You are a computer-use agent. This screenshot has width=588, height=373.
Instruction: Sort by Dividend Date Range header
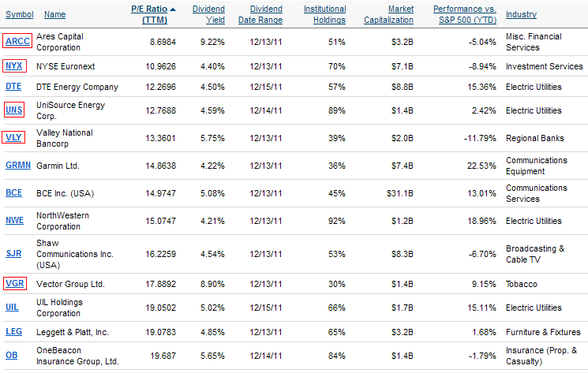pos(260,15)
